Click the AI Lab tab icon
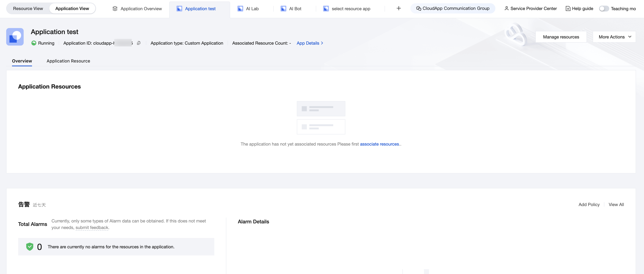This screenshot has height=274, width=644. click(x=240, y=9)
